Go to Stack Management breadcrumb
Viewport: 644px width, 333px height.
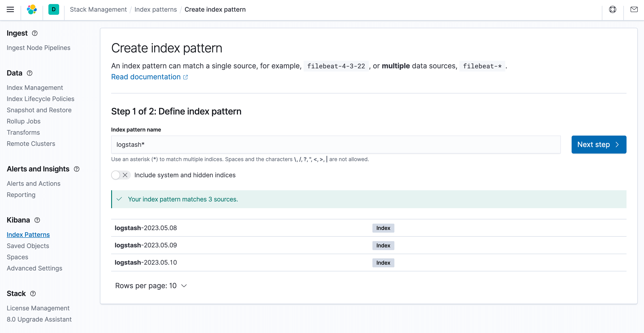click(x=98, y=9)
